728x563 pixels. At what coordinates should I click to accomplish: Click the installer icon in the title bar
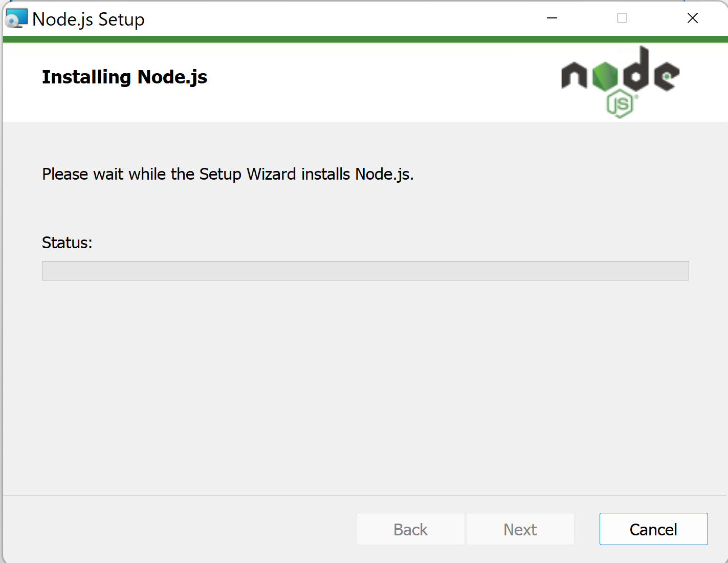click(x=16, y=18)
